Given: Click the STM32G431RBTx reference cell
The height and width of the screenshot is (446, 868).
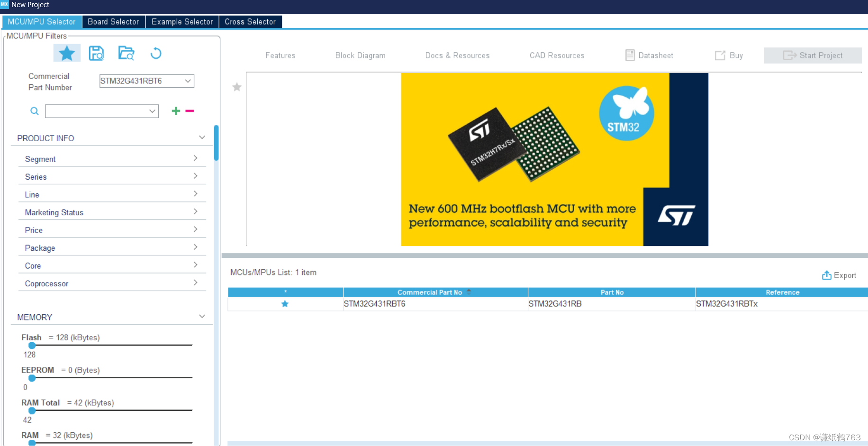Looking at the screenshot, I should [782, 304].
